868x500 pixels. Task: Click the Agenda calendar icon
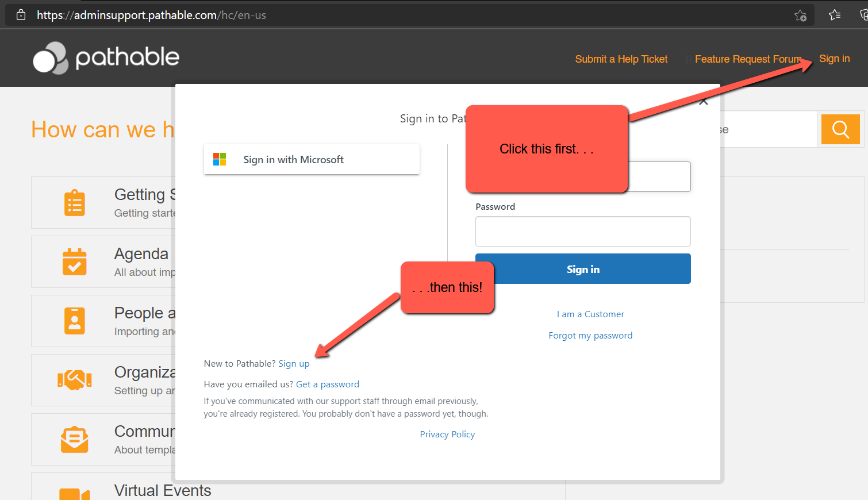click(x=75, y=262)
